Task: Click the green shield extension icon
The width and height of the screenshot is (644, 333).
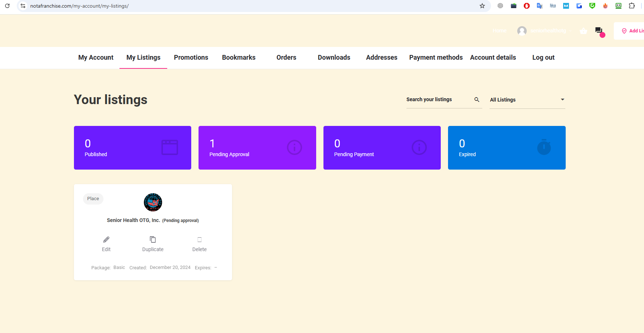Action: (592, 6)
